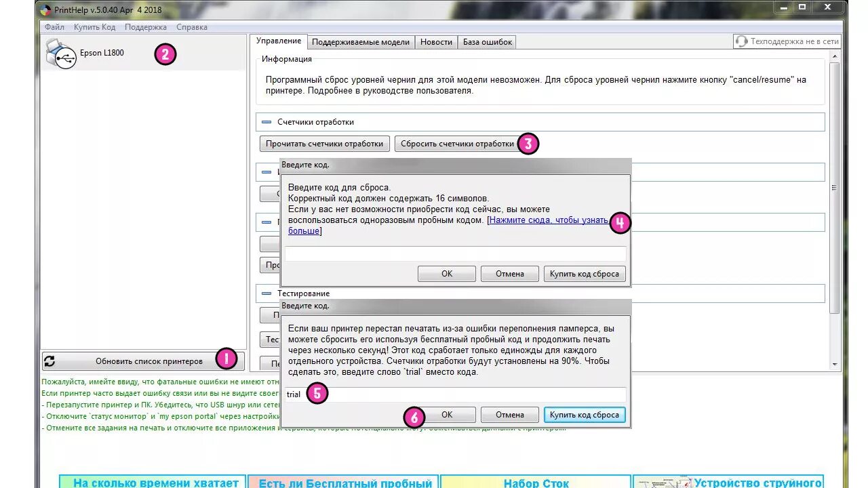Click the PrintHelp app icon in title bar
This screenshot has height=488, width=868.
click(x=45, y=10)
